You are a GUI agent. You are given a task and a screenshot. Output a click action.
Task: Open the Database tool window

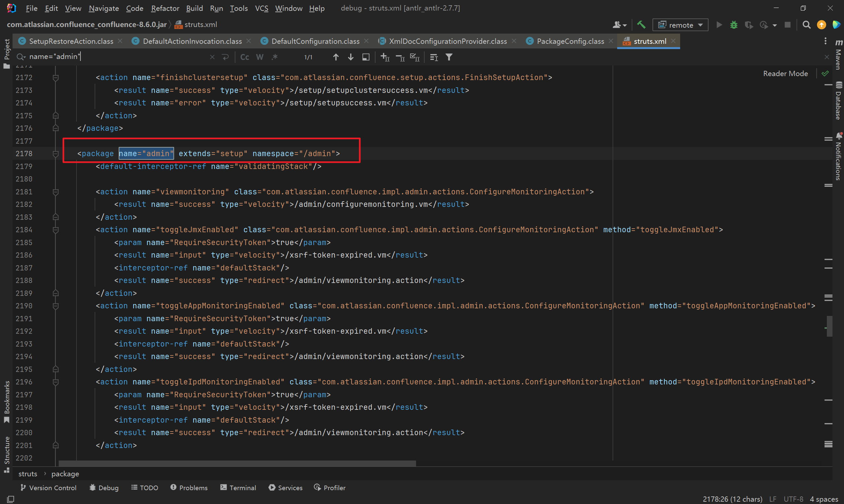tap(839, 100)
